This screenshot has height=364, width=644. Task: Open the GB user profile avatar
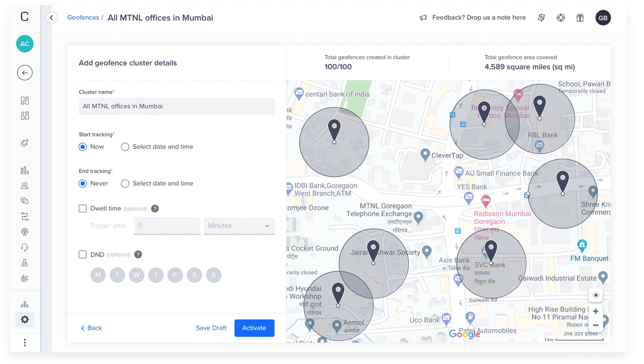point(603,18)
